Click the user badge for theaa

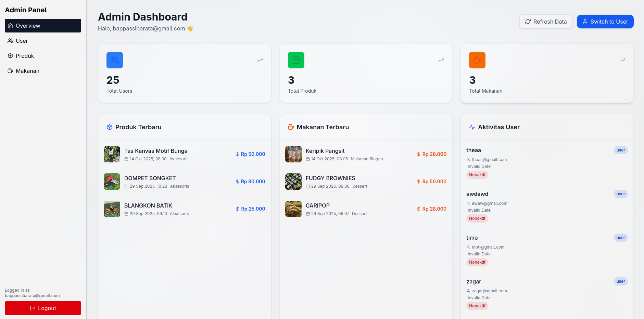point(621,150)
